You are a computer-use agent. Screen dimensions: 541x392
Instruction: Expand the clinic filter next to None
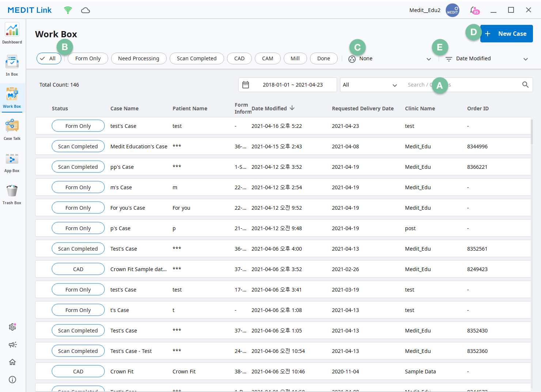(428, 58)
